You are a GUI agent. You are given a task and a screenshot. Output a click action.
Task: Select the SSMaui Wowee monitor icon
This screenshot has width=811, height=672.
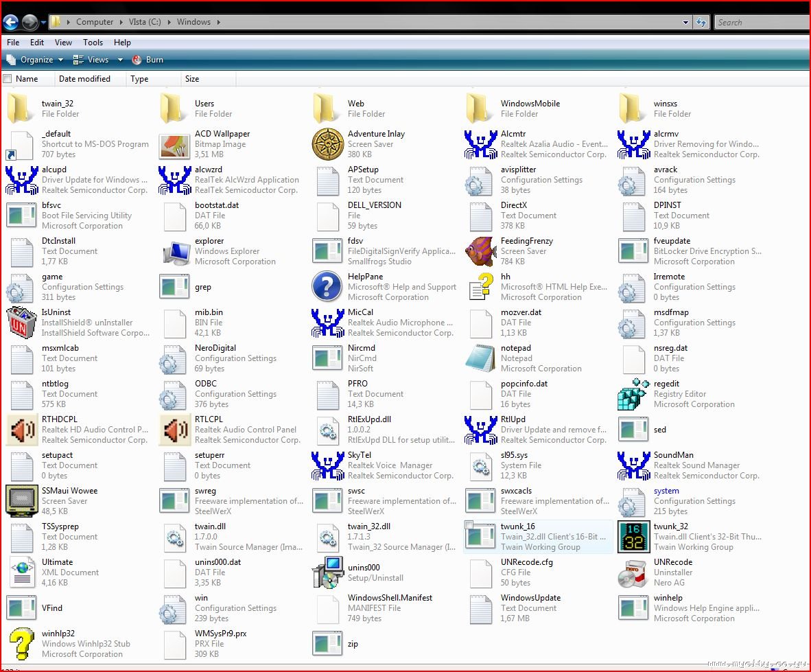[x=22, y=501]
